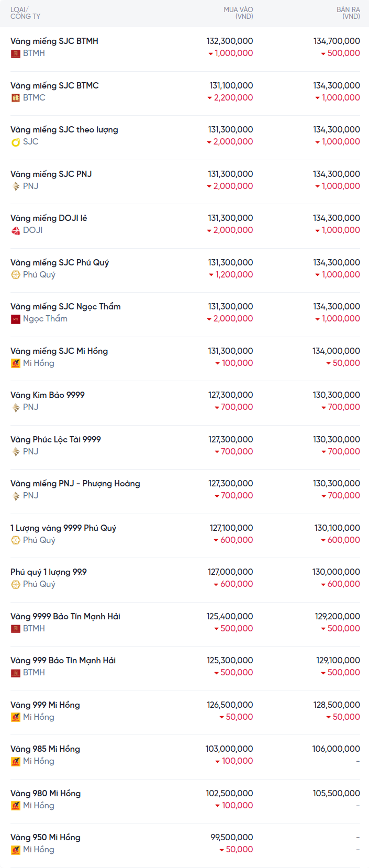The width and height of the screenshot is (369, 868).
Task: Click the BTMH logo under Vàng miếng SJC BTMH
Action: tap(16, 53)
